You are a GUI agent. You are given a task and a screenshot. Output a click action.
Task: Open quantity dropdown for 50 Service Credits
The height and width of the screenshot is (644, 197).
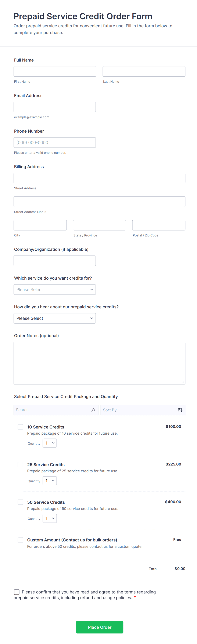50,518
